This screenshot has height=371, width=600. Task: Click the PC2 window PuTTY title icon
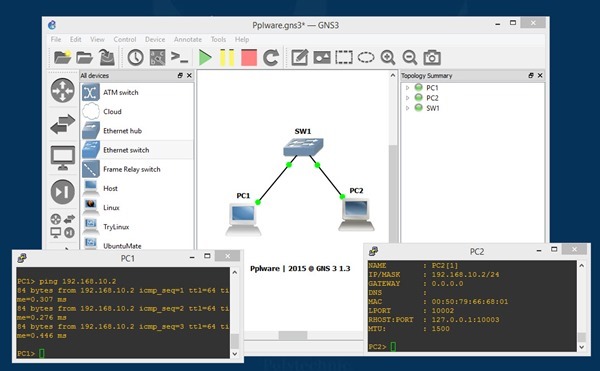[373, 251]
